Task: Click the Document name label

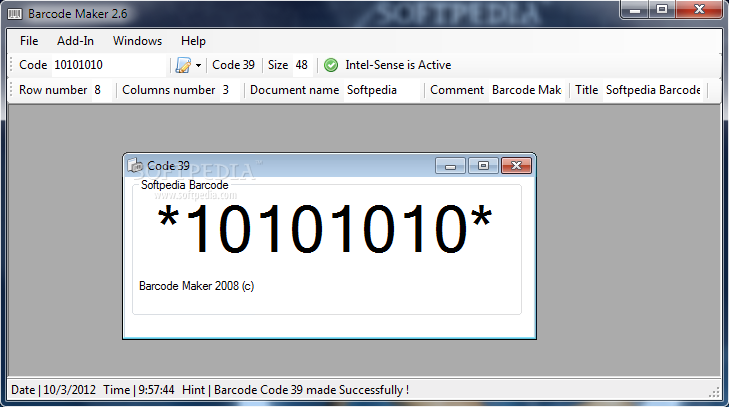Action: click(294, 90)
